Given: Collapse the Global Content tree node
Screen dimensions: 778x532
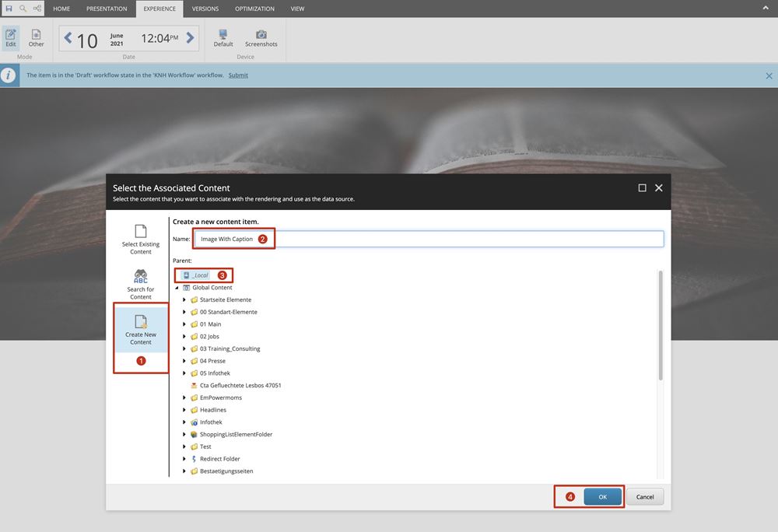Looking at the screenshot, I should (x=177, y=288).
